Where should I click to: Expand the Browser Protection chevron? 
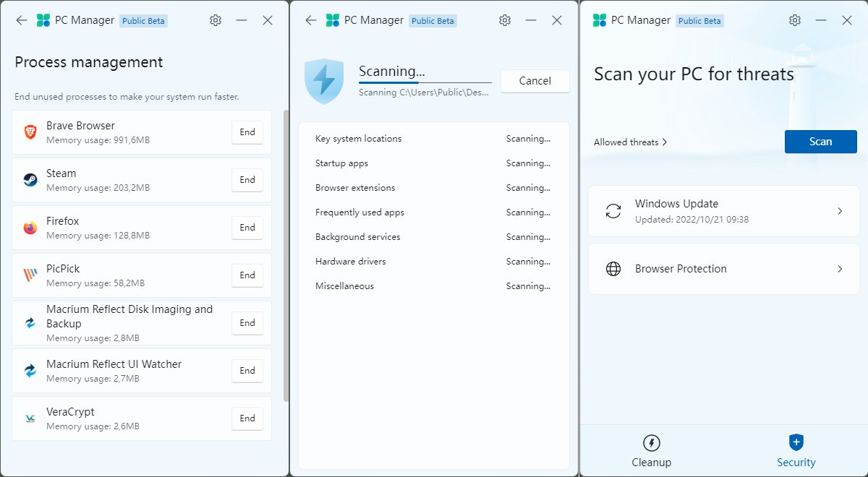coord(840,269)
